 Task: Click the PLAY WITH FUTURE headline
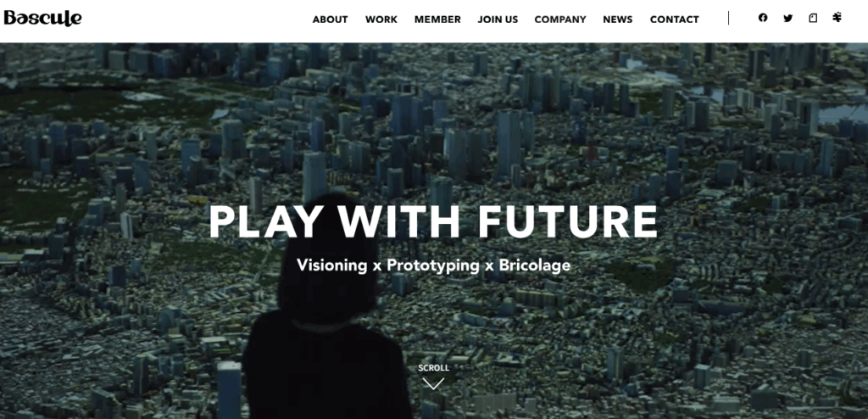click(433, 221)
